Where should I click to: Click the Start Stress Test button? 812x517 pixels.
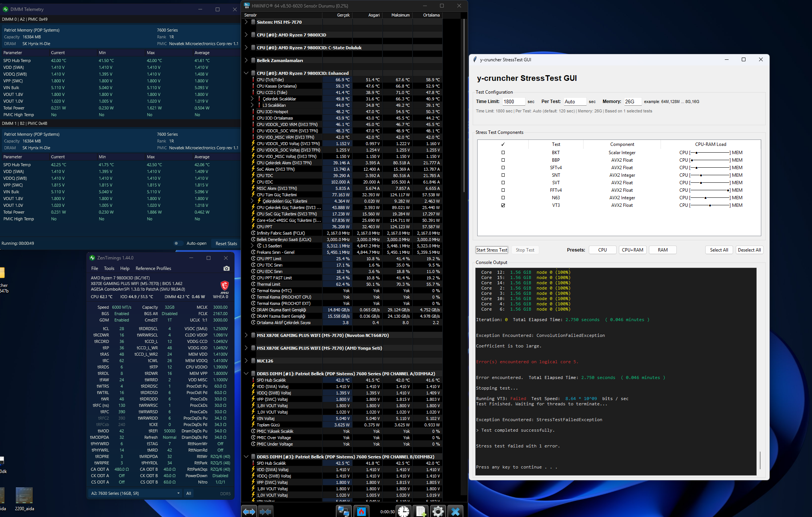492,250
